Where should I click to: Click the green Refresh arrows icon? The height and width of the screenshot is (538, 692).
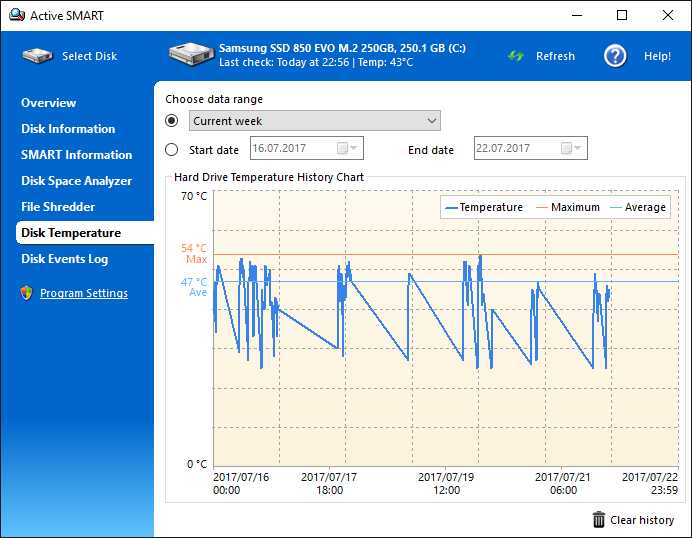(516, 56)
